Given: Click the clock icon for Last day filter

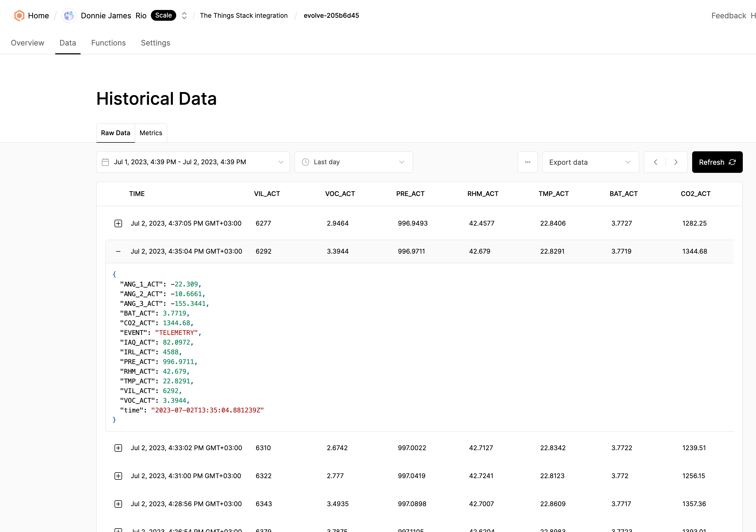Looking at the screenshot, I should click(306, 162).
